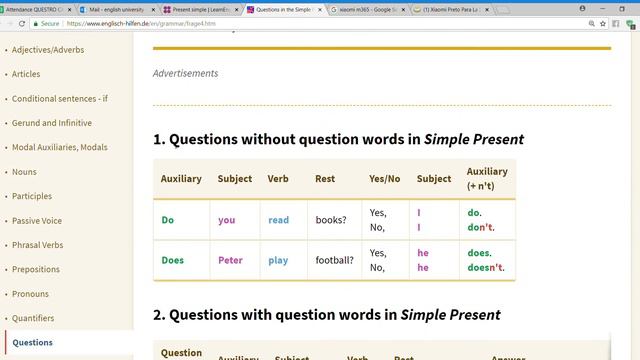This screenshot has width=640, height=360.
Task: Close the Mail - english university tab
Action: tap(153, 9)
